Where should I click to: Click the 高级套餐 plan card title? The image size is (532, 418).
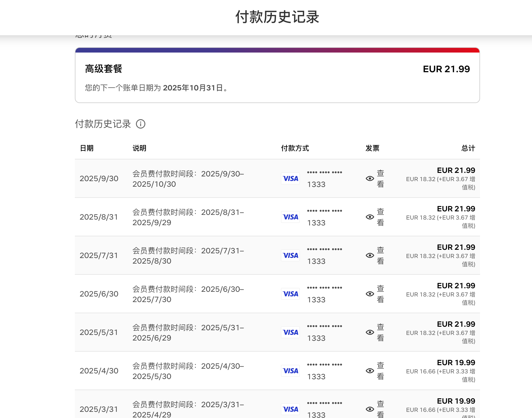pyautogui.click(x=104, y=69)
